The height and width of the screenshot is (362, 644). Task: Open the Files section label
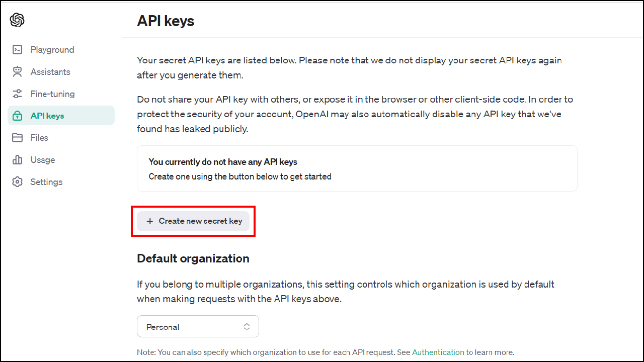[x=39, y=138]
